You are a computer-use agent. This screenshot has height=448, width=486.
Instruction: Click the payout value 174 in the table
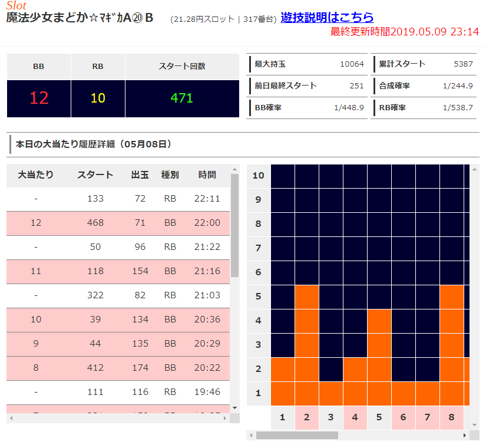click(x=140, y=368)
